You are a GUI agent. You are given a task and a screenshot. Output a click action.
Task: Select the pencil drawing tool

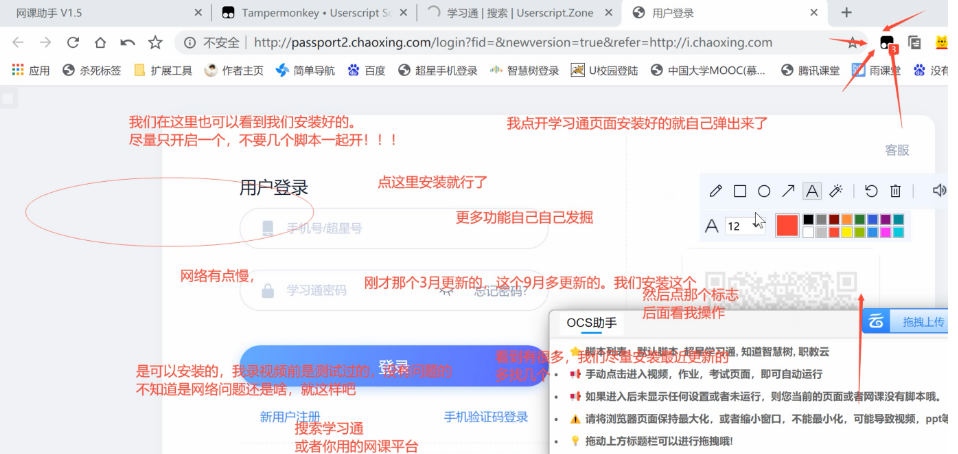pos(715,191)
